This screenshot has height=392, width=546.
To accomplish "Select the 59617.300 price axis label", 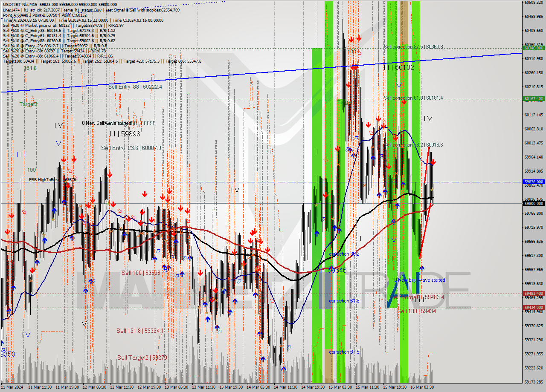I will 534,256.
